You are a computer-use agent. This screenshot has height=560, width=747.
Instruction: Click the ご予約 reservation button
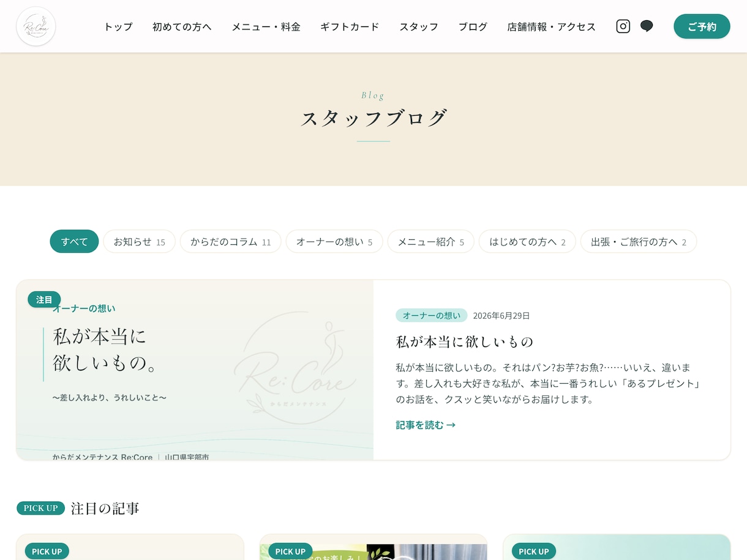[702, 26]
